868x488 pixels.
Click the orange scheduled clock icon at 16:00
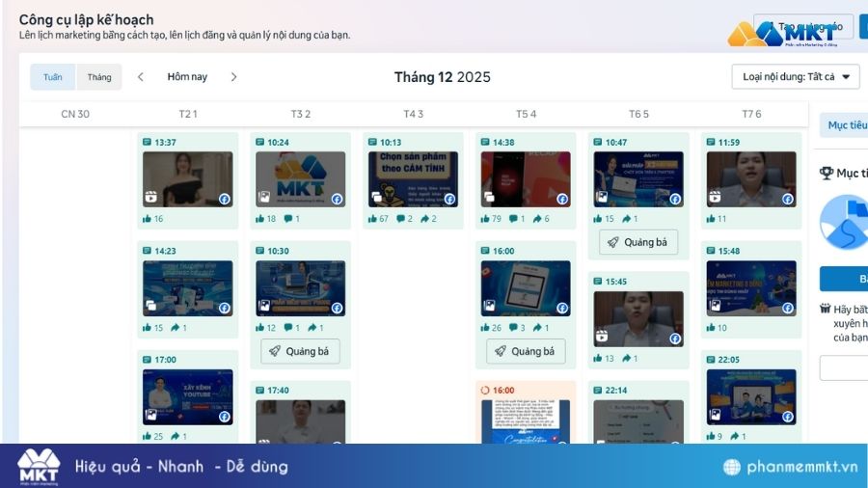click(485, 390)
